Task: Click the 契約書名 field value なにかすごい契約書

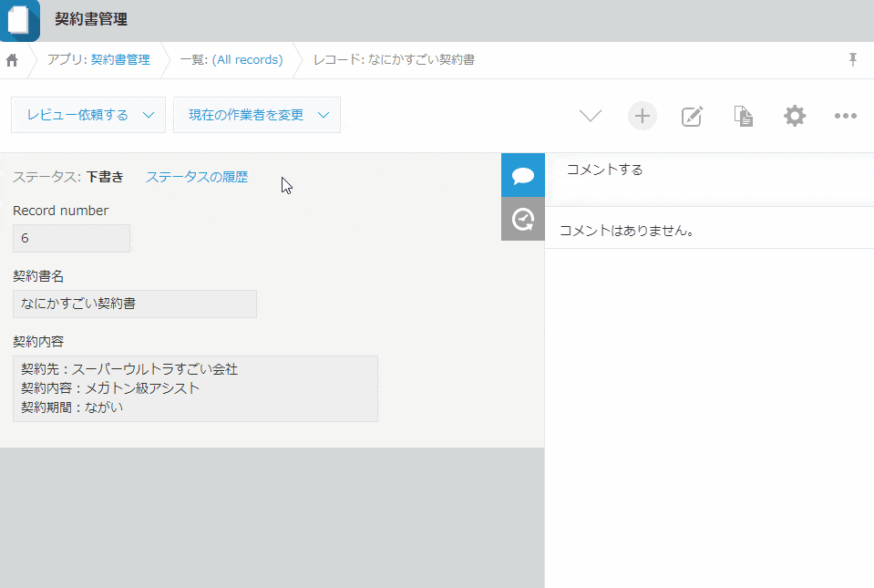Action: click(x=135, y=304)
